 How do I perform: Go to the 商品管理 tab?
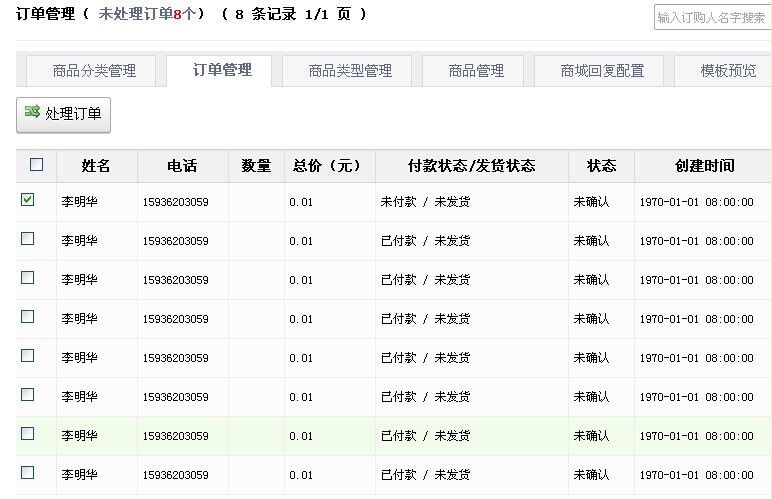click(476, 71)
